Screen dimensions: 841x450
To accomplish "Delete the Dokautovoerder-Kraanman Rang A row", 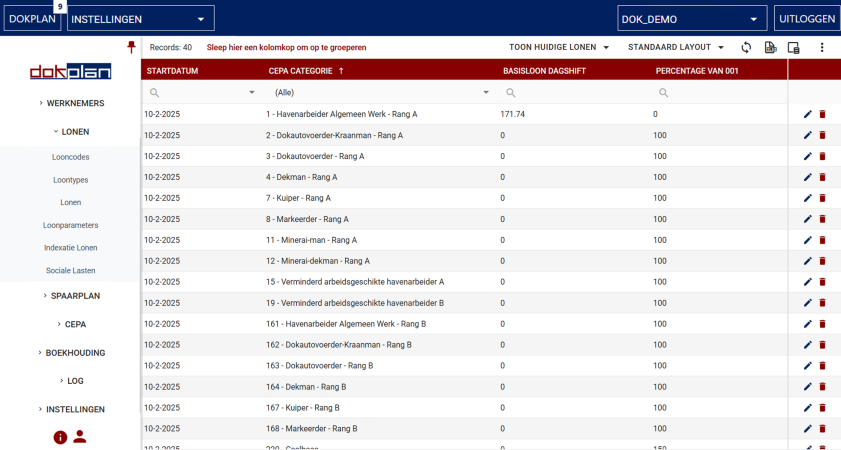I will pos(822,135).
